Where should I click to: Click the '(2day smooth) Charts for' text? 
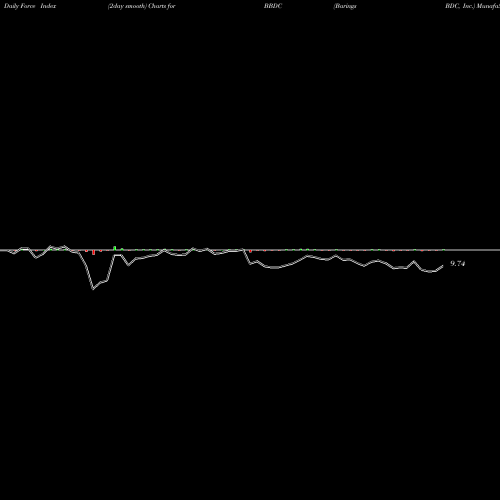tap(142, 6)
